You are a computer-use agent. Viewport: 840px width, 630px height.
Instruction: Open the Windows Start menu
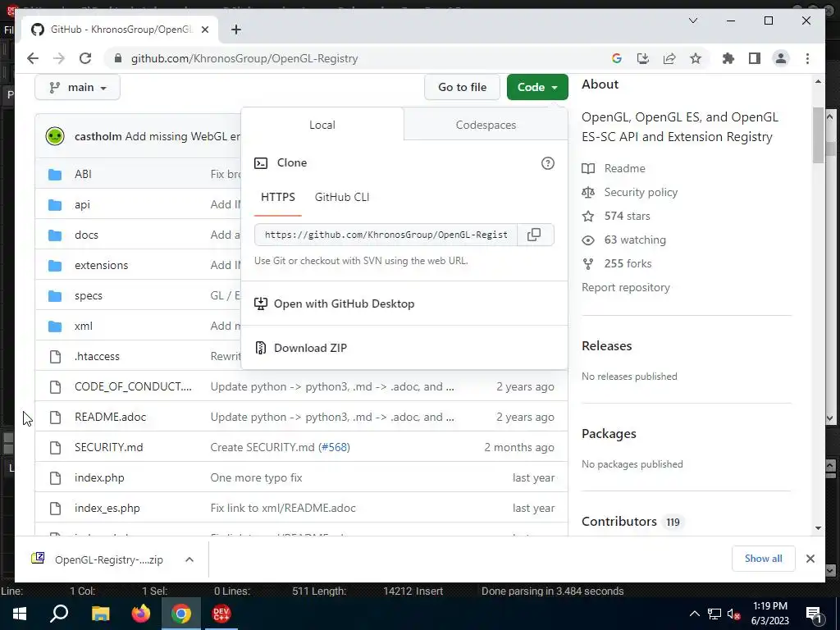point(20,614)
